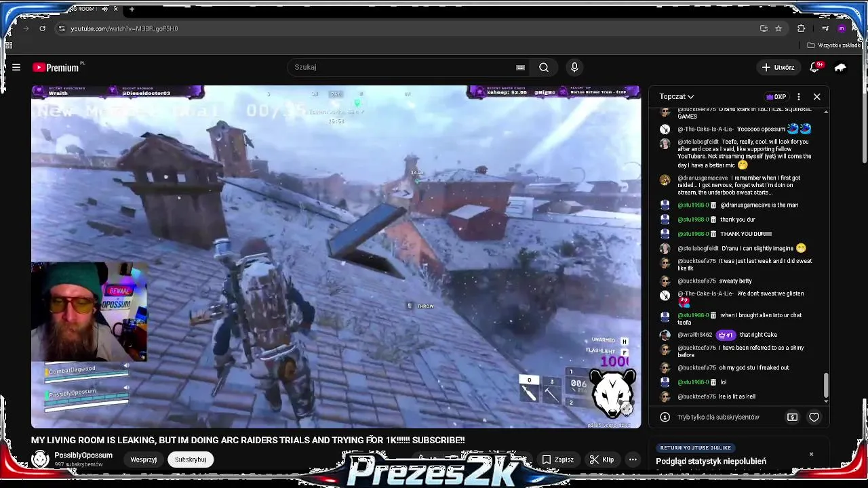Click the 'oh my god stu I freaked out' message
Image resolution: width=868 pixels, height=488 pixels.
pos(755,368)
